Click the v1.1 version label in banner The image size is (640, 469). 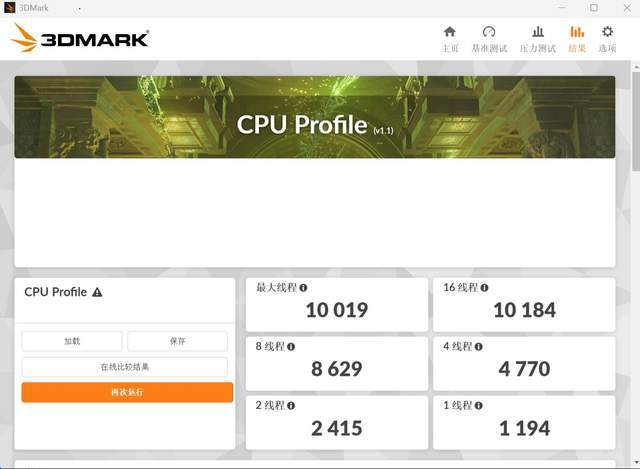click(383, 131)
